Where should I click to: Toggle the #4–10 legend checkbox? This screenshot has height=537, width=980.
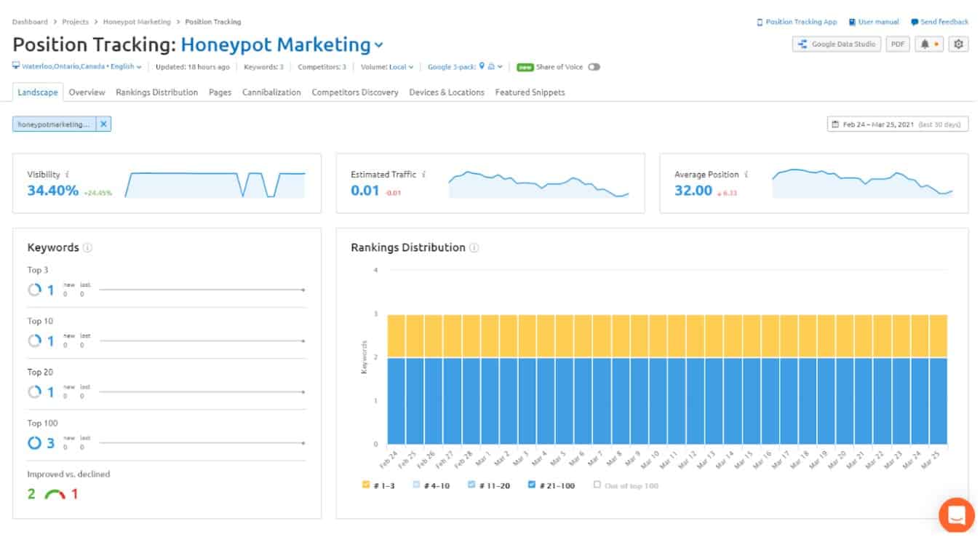point(418,485)
